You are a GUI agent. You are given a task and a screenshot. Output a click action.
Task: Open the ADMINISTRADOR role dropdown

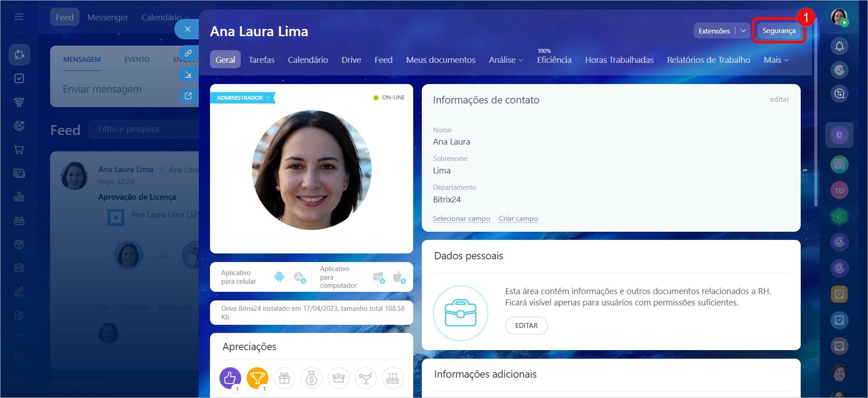(x=243, y=98)
